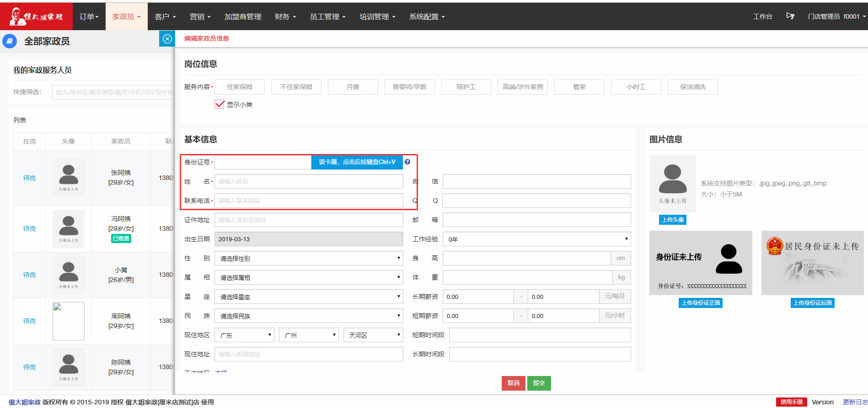Click 小黄's avatar placeholder
This screenshot has height=408, width=868.
[69, 275]
